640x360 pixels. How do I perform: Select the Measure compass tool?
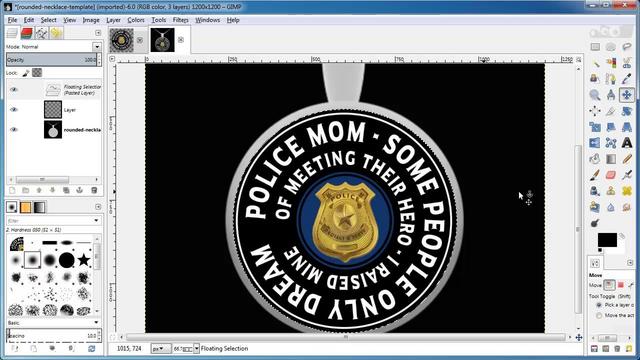pos(611,95)
